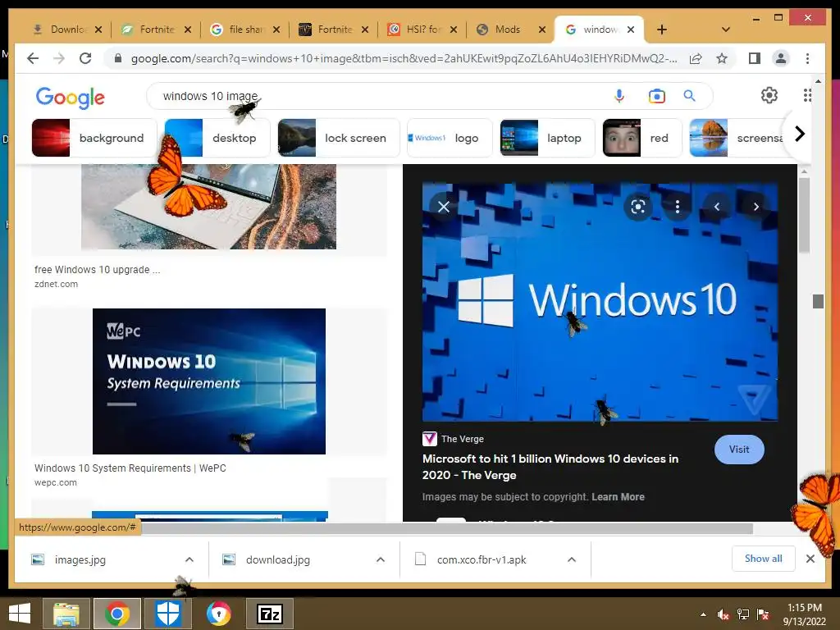The image size is (840, 630).
Task: Expand options for download.jpg download
Action: (x=381, y=559)
